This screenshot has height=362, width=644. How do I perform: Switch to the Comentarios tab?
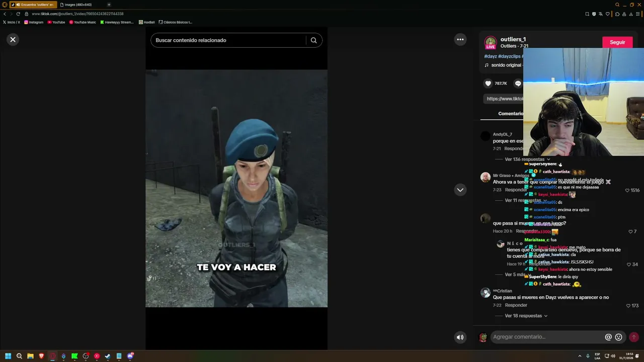point(511,114)
